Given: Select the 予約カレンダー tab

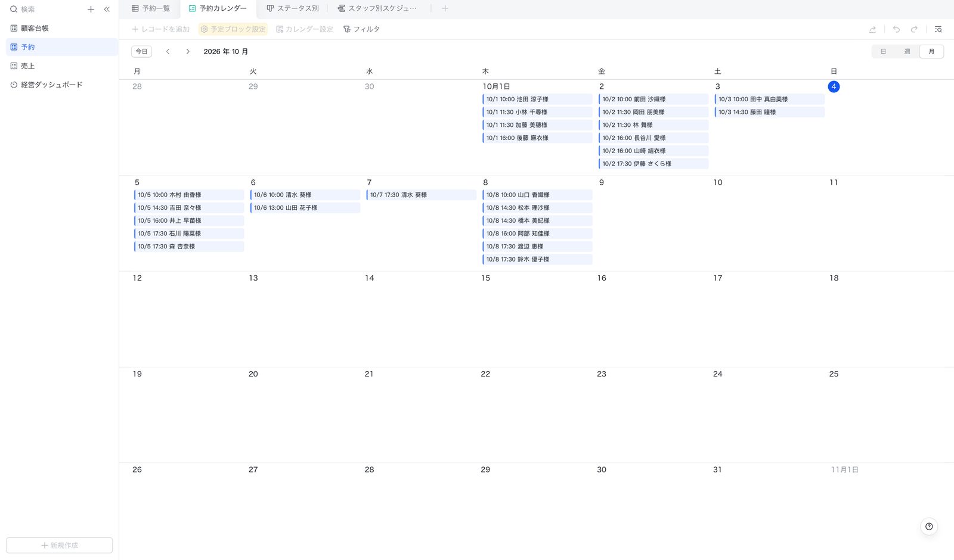Looking at the screenshot, I should point(218,8).
